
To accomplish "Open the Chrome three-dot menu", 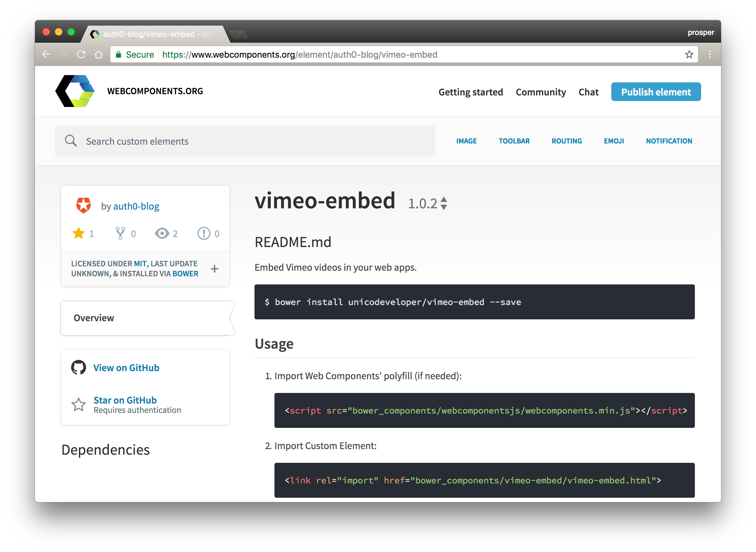I will [x=710, y=54].
